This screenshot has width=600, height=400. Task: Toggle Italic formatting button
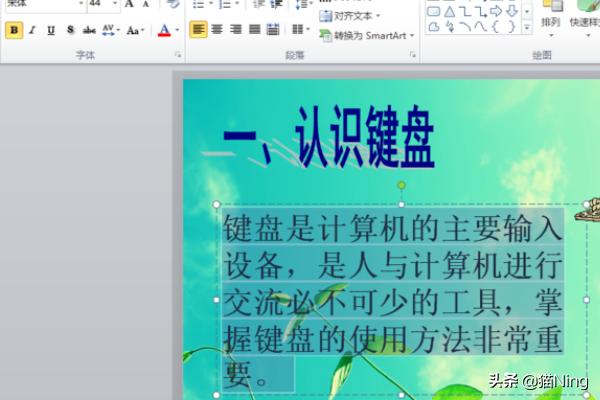33,30
